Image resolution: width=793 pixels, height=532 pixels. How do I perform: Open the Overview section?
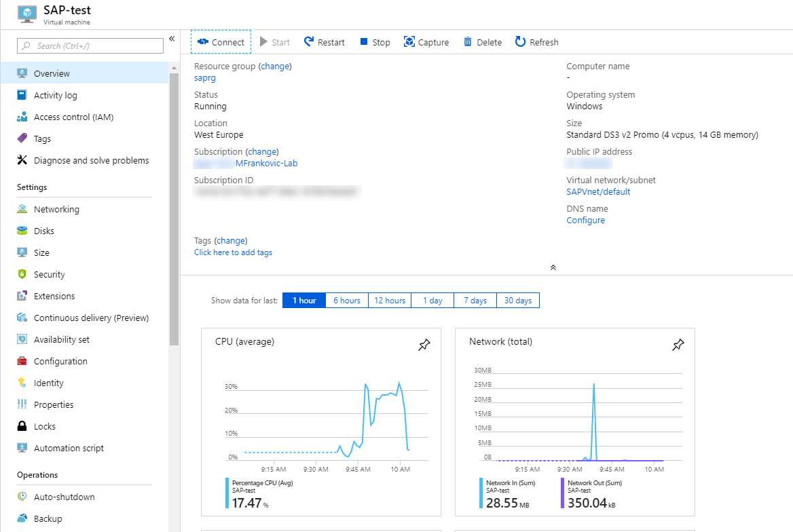[84, 73]
